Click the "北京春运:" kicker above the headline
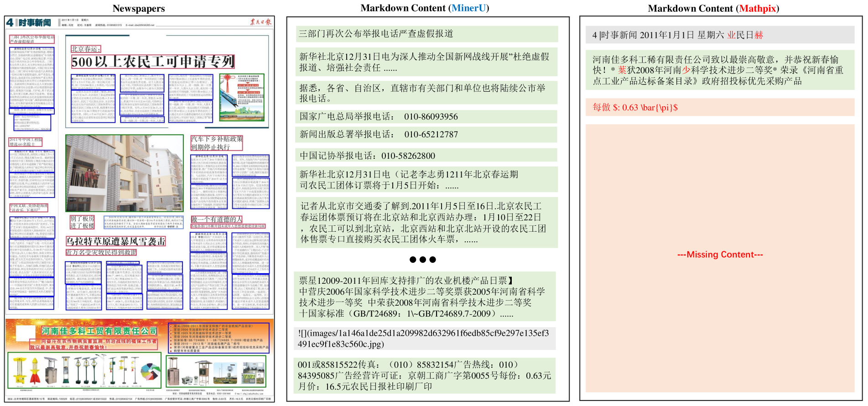 click(86, 49)
